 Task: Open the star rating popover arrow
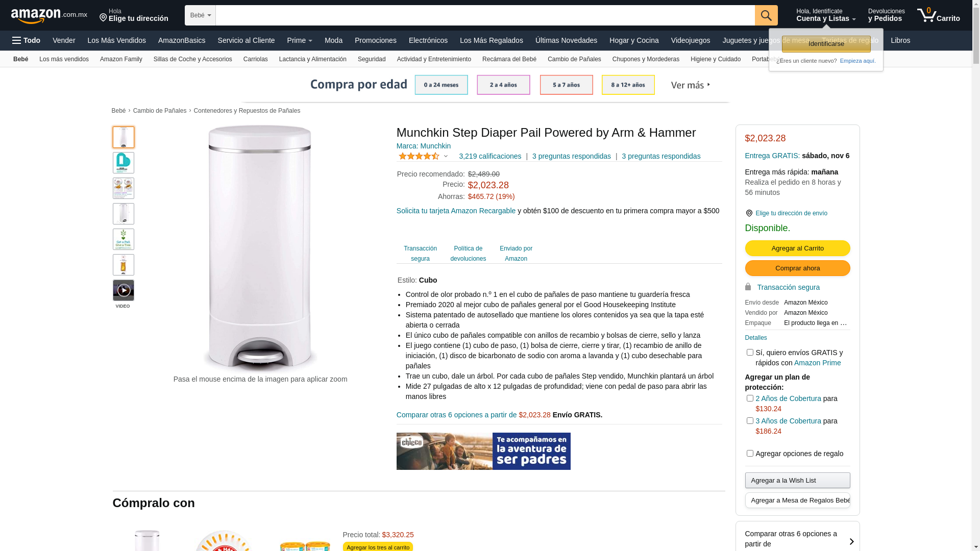pyautogui.click(x=446, y=157)
